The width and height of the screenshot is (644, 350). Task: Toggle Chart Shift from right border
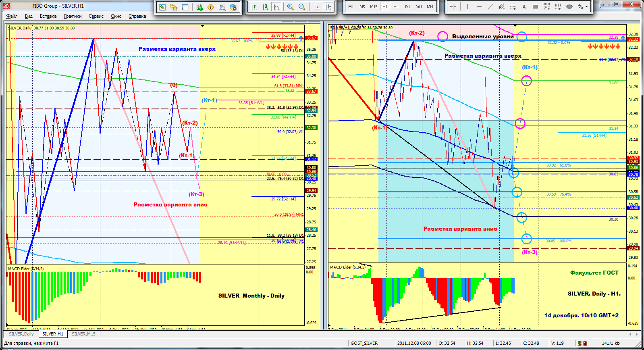click(x=328, y=7)
